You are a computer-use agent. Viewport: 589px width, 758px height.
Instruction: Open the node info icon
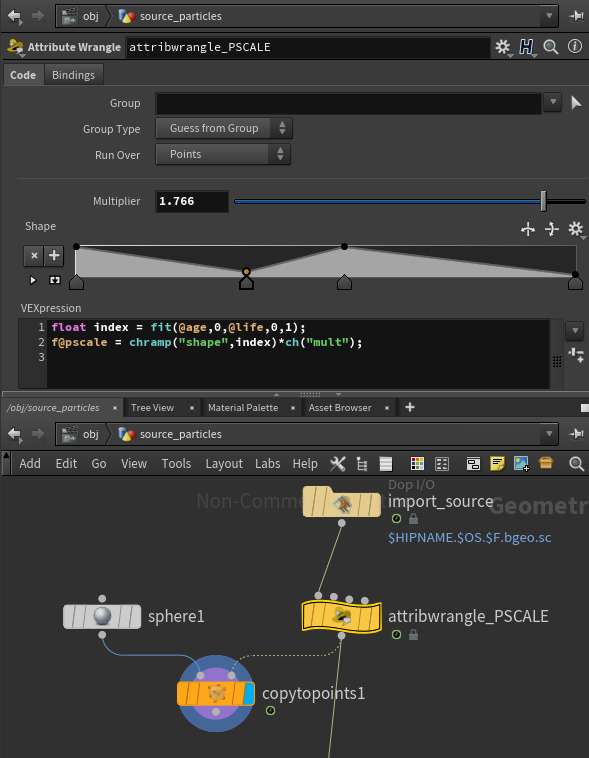[x=574, y=46]
